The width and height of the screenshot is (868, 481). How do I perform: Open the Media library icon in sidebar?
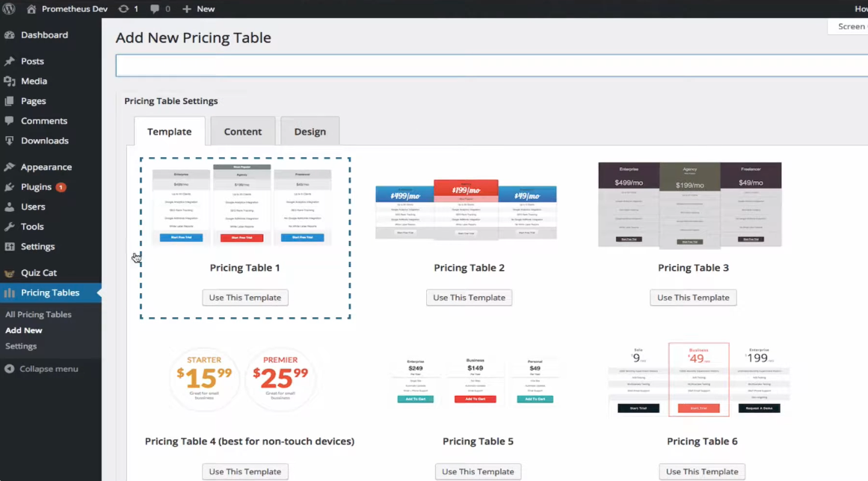(x=10, y=82)
